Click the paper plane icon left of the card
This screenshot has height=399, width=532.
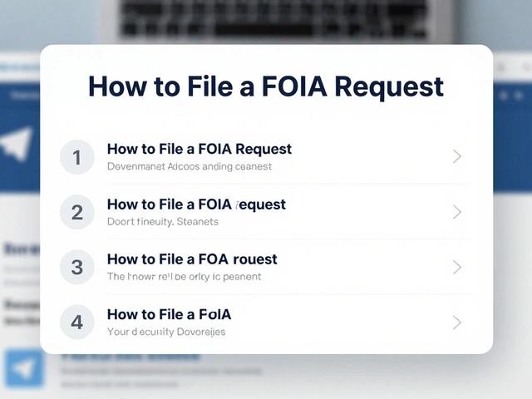(x=18, y=145)
